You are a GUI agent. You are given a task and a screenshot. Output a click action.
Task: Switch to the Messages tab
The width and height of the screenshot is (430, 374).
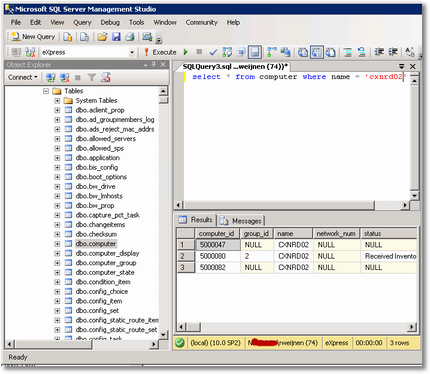pos(242,221)
